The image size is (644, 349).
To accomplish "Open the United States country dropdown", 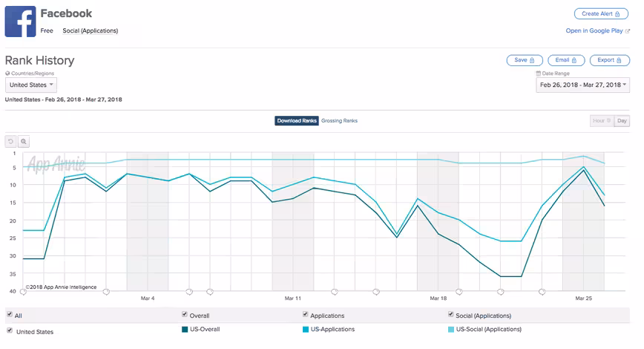I will (31, 85).
